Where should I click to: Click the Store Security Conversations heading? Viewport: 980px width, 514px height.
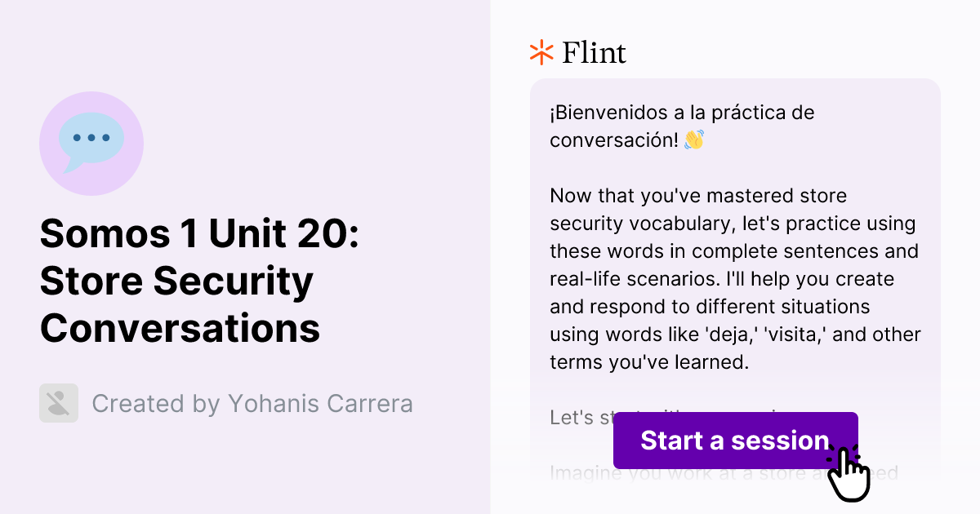tap(176, 305)
